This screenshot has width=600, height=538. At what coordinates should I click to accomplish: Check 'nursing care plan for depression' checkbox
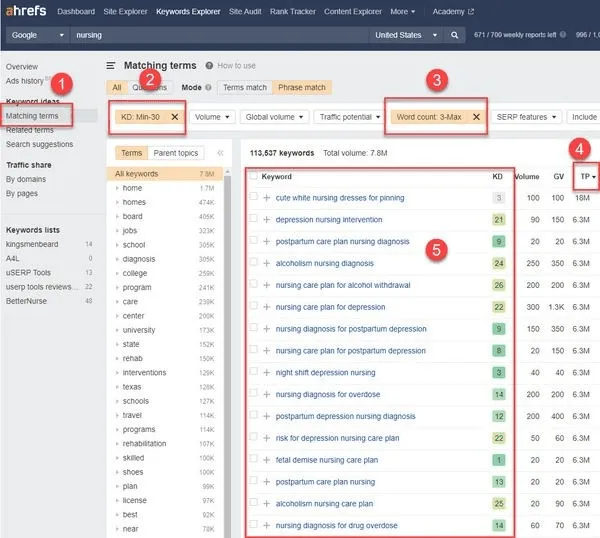click(x=253, y=305)
